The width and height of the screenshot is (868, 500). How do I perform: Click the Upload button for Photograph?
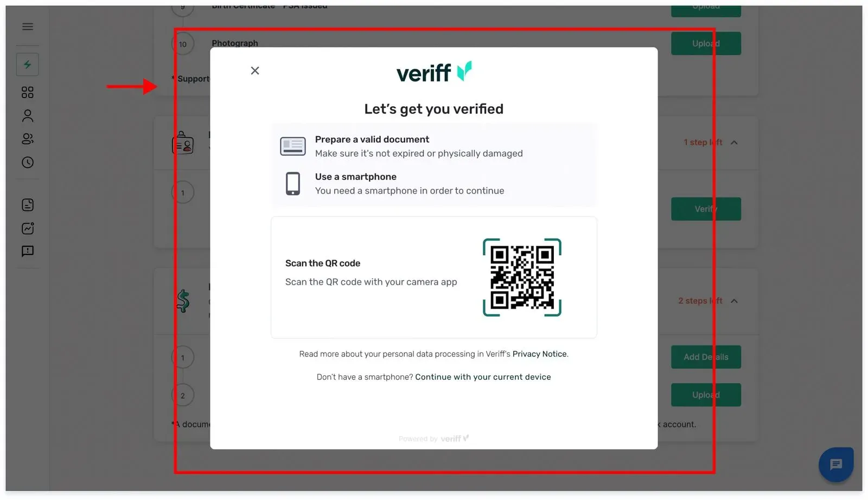point(706,43)
